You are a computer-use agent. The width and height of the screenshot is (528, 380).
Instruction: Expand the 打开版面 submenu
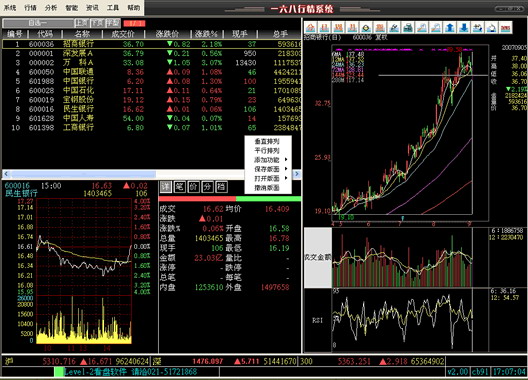[x=268, y=179]
